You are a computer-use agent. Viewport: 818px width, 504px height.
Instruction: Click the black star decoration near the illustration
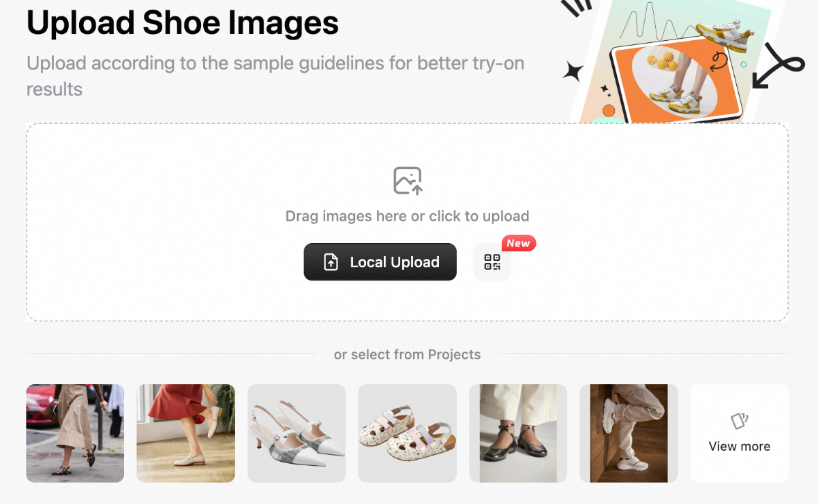(574, 71)
